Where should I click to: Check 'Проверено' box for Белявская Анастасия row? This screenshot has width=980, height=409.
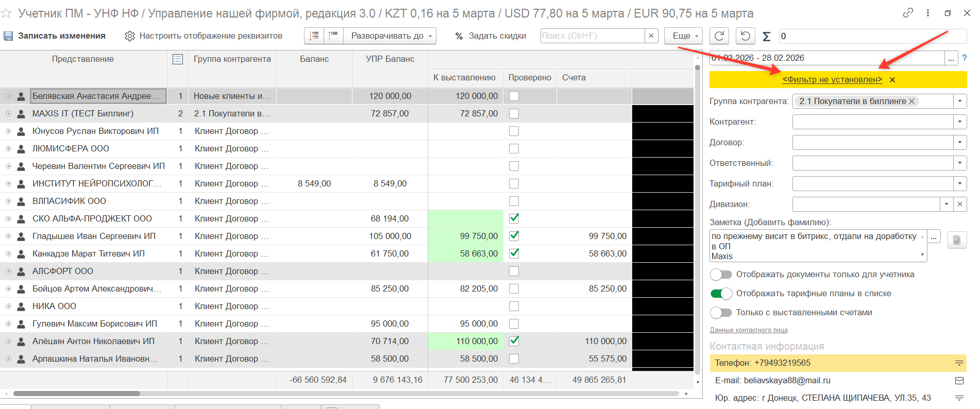(514, 96)
